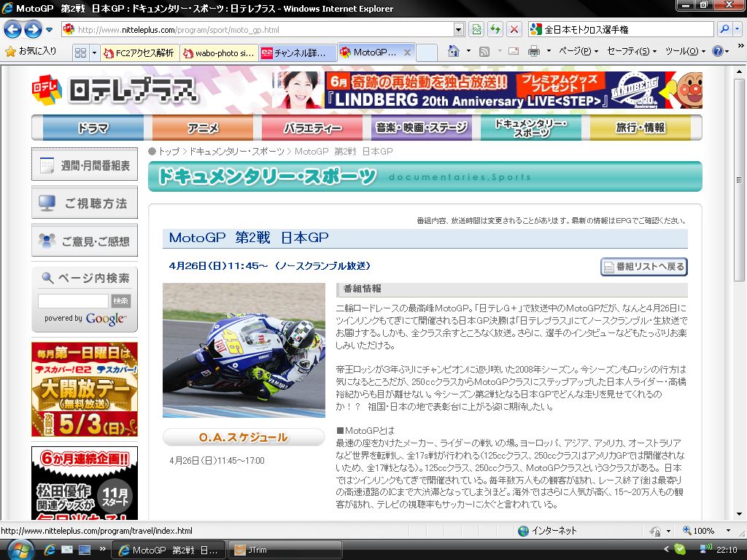Open the ドラマ category tab
Screen dimensions: 747x560
click(x=93, y=128)
